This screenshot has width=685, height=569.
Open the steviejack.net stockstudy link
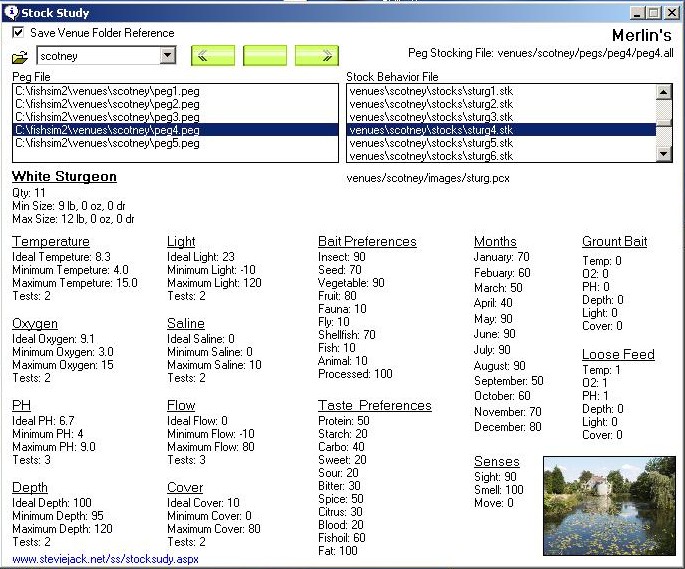[105, 559]
